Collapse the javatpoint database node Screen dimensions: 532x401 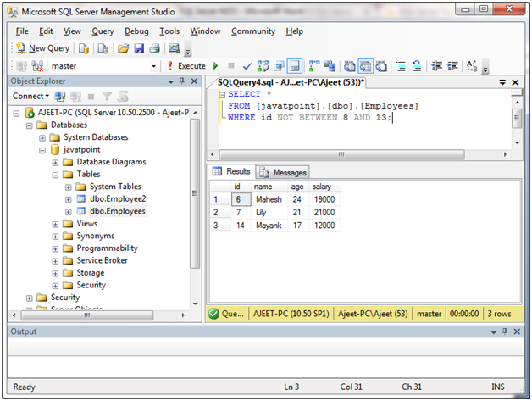42,150
